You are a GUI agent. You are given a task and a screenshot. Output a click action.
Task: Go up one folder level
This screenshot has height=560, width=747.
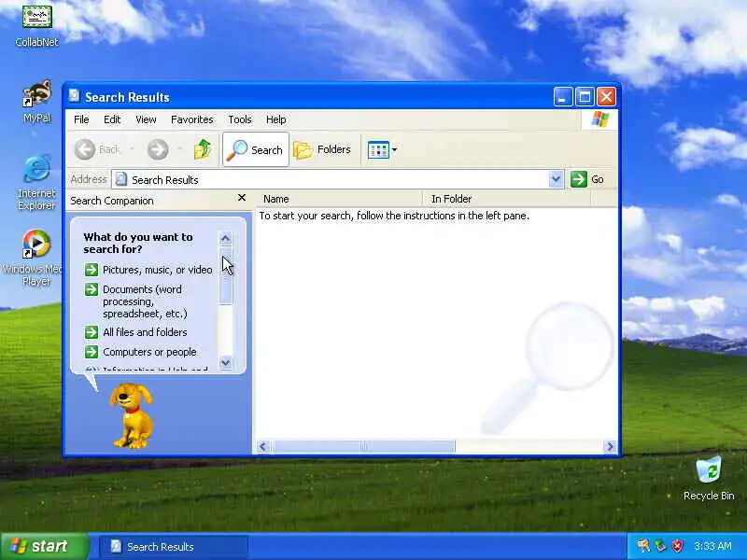[x=203, y=149]
